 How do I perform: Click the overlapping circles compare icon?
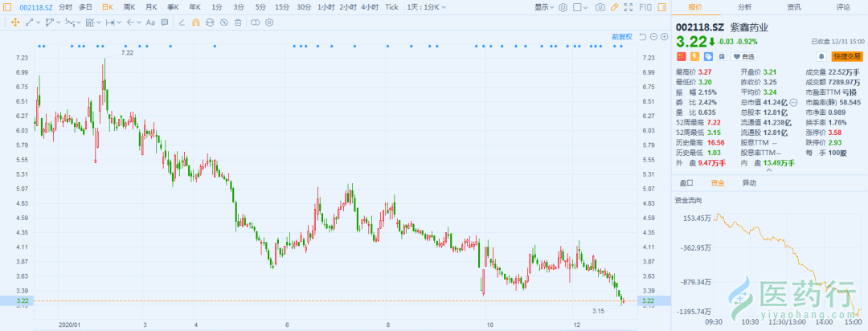point(256,22)
